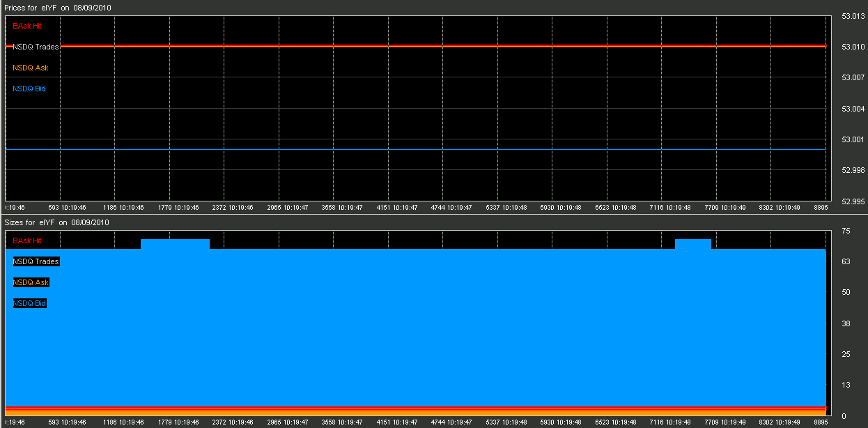Screen dimensions: 868x428
Task: Click the 53.010 label on the price axis
Action: pos(853,47)
